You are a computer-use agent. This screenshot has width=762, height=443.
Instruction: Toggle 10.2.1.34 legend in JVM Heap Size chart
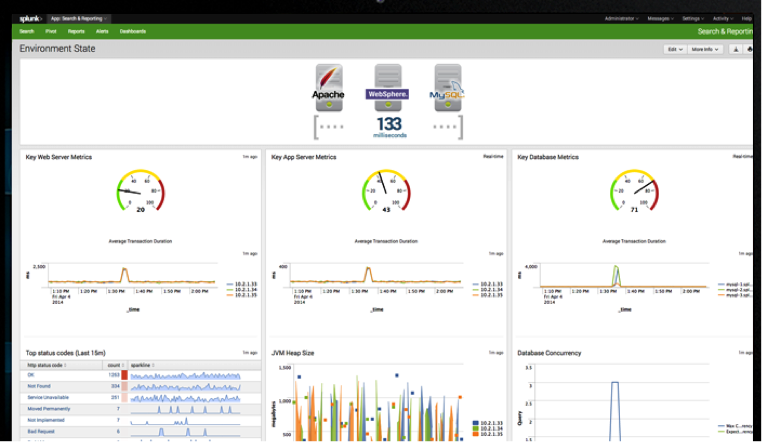pyautogui.click(x=487, y=428)
